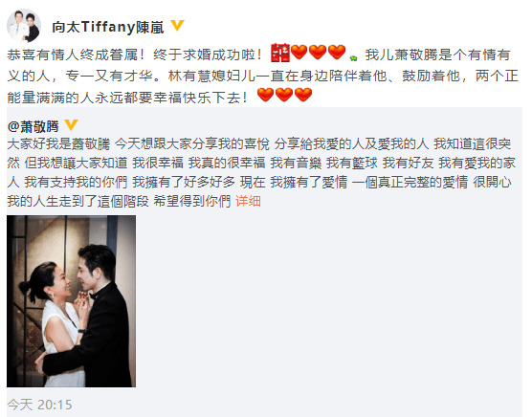Click the small green emoji before 我儿萧敬腾
Viewport: 532px width, 417px height.
353,57
